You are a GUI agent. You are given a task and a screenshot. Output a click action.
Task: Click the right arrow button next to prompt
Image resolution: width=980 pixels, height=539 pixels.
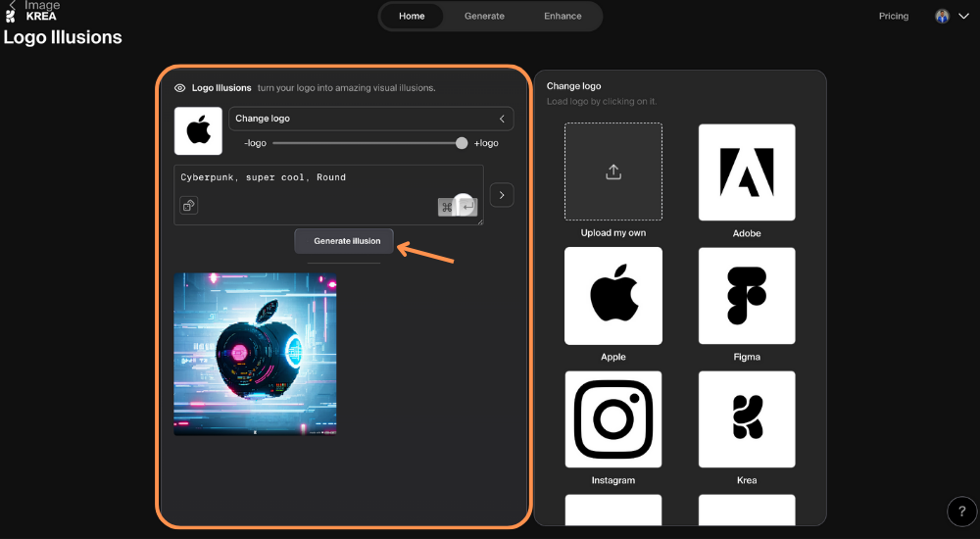(x=502, y=195)
